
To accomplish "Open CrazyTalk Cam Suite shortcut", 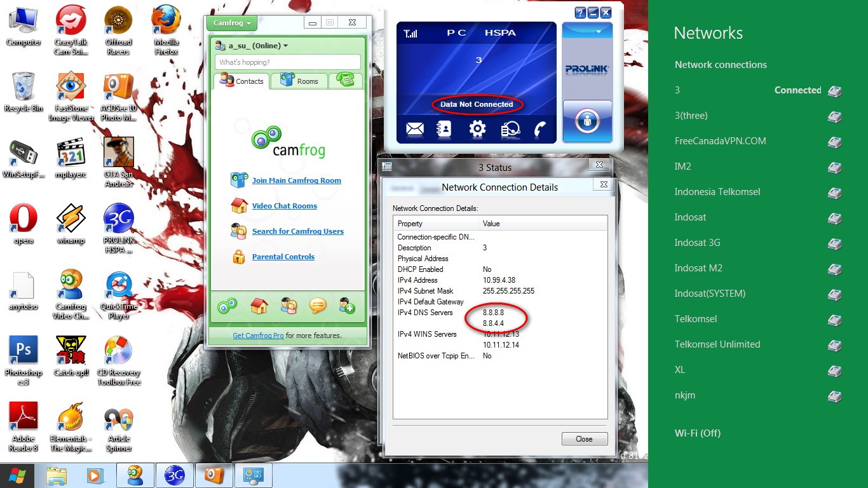I will [71, 30].
